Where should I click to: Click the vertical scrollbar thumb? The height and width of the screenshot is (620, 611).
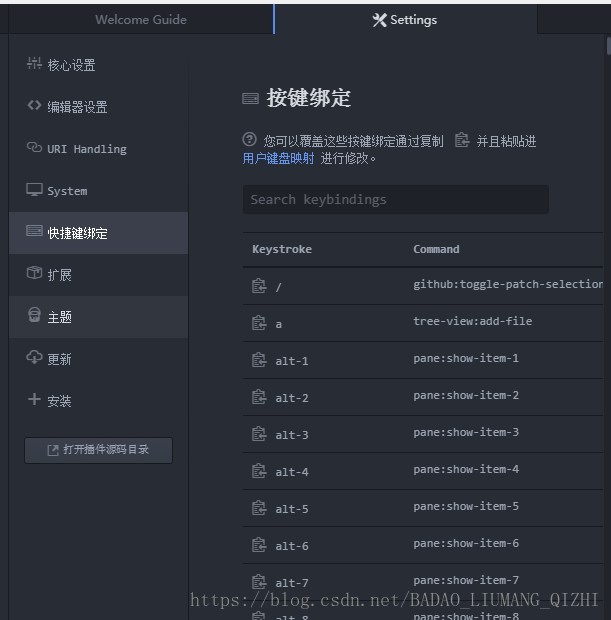click(608, 45)
